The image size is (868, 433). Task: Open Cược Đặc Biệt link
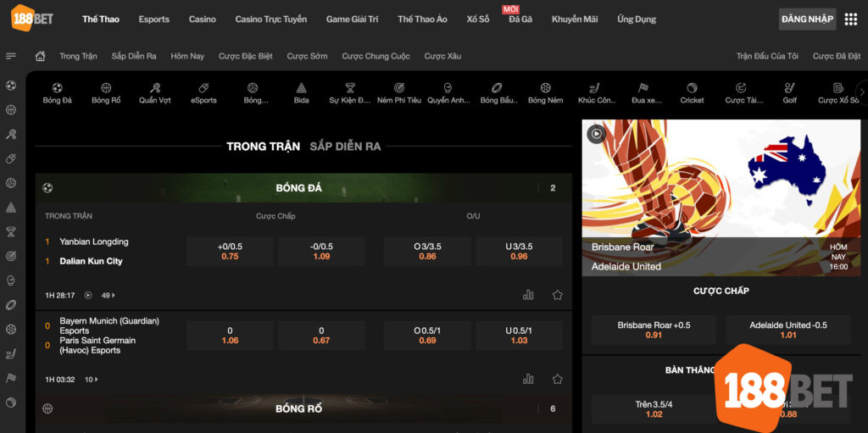pos(245,56)
